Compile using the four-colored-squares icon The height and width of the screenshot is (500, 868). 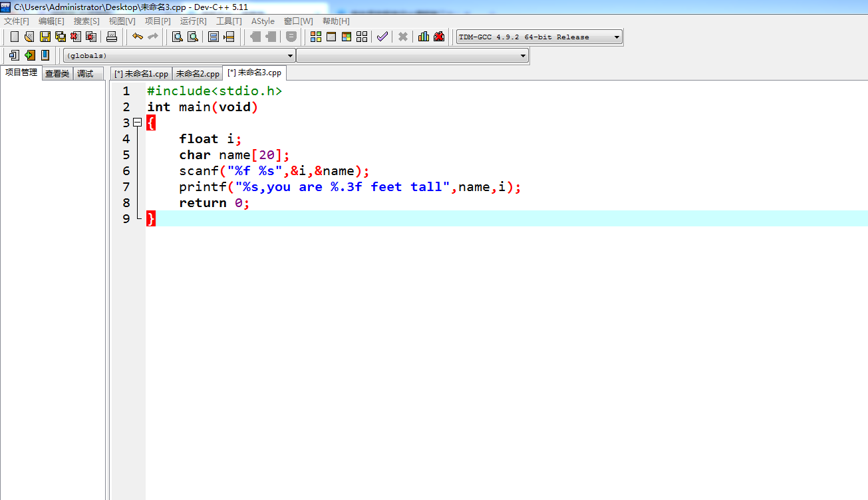click(x=316, y=37)
